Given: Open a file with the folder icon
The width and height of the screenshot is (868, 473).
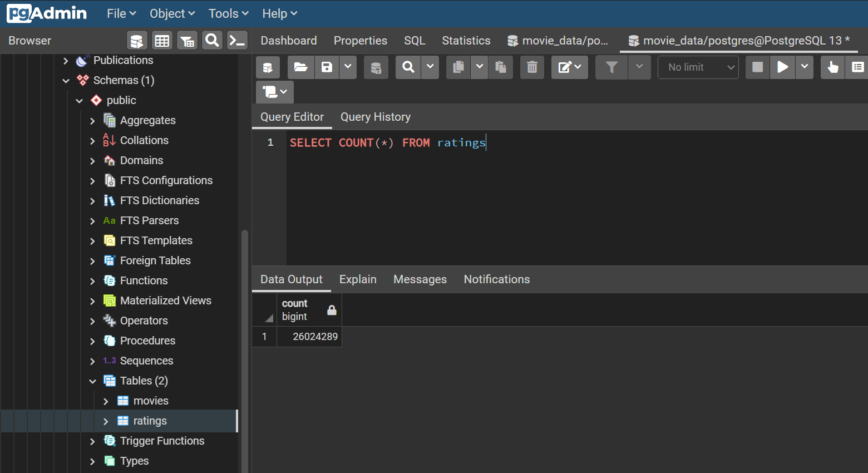Looking at the screenshot, I should (x=300, y=67).
